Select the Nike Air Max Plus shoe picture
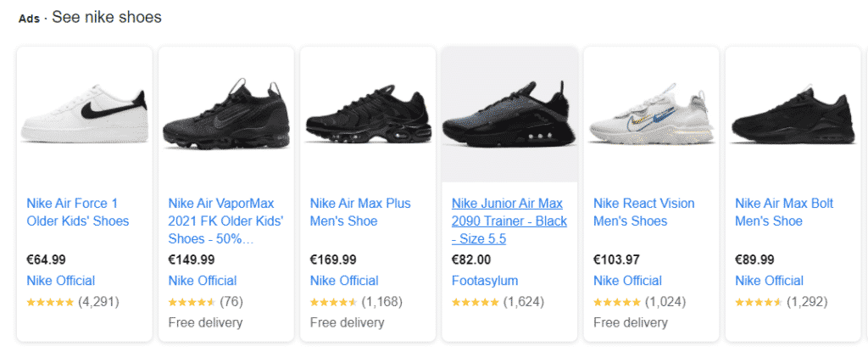This screenshot has width=868, height=352. tap(368, 115)
